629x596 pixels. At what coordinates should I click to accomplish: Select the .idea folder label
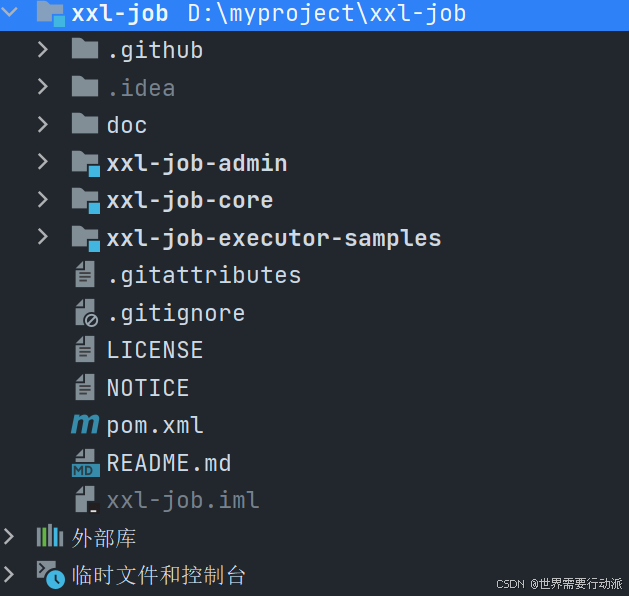coord(141,88)
